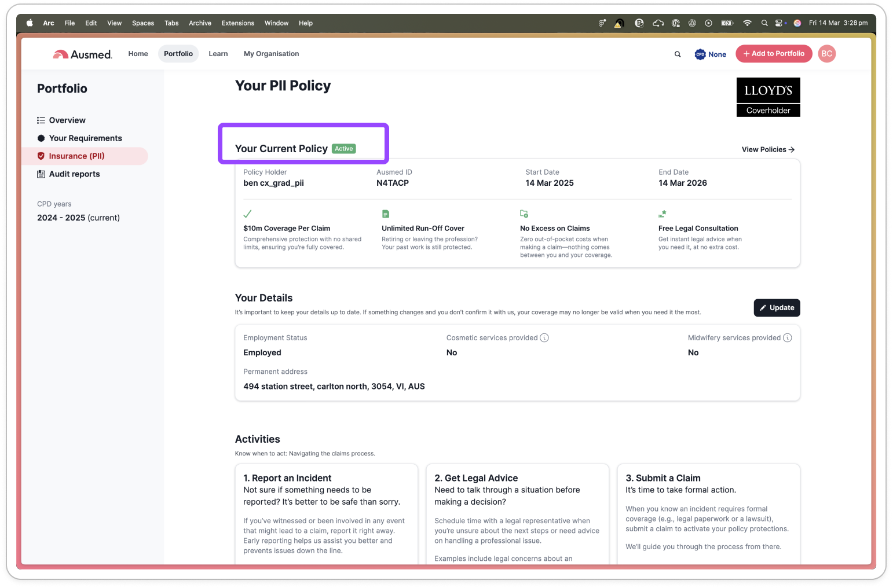
Task: Switch to the My Organisation tab
Action: click(x=271, y=54)
